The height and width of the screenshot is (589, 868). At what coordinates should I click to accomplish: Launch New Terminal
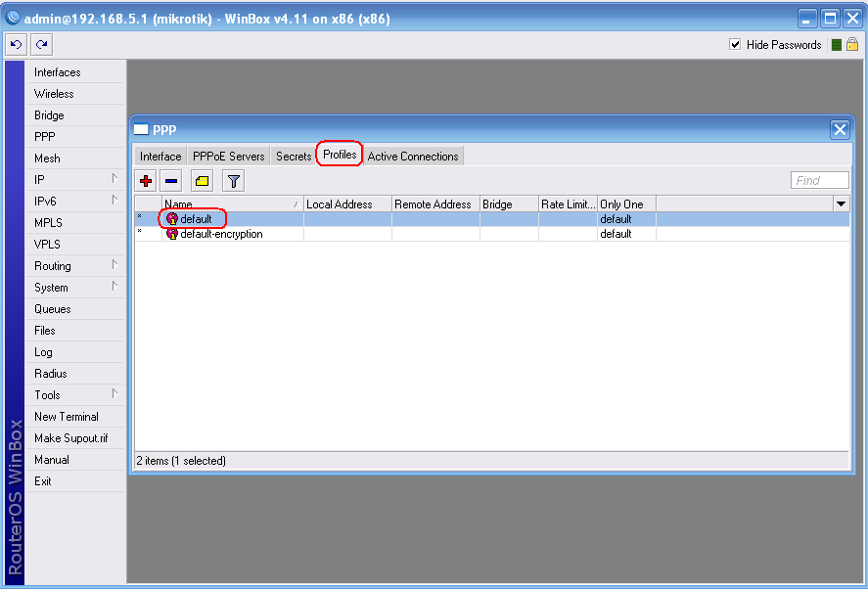pos(74,417)
